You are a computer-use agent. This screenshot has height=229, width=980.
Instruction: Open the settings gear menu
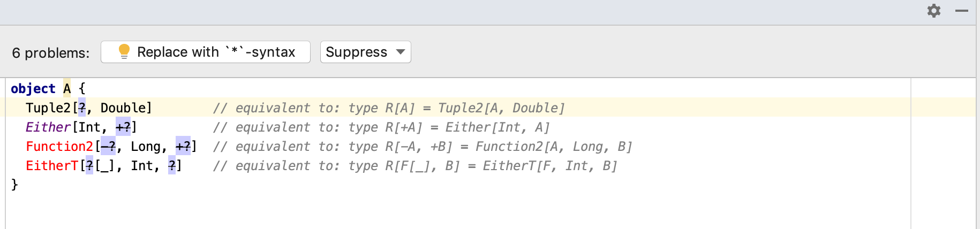point(934,11)
